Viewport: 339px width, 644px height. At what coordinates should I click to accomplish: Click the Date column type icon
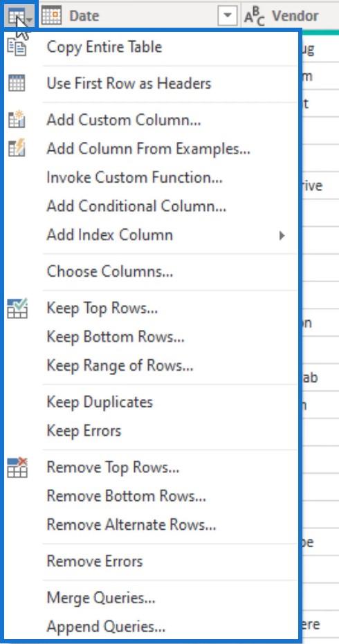click(52, 16)
